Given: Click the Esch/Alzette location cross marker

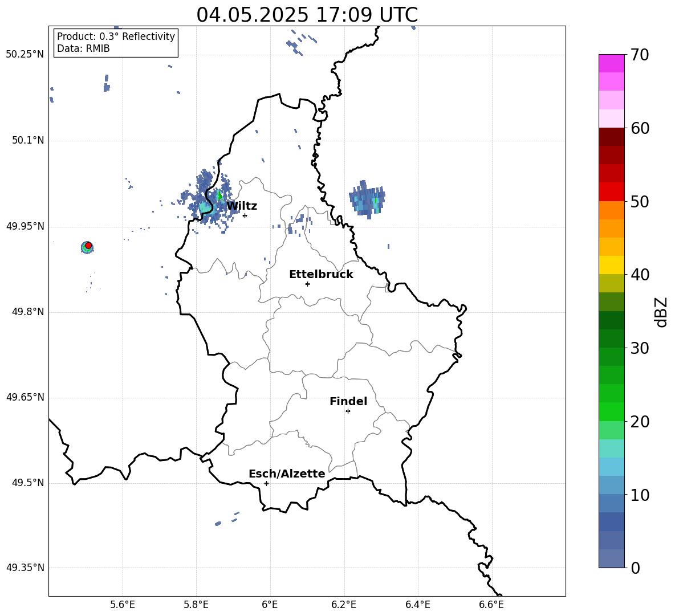Looking at the screenshot, I should 266,483.
